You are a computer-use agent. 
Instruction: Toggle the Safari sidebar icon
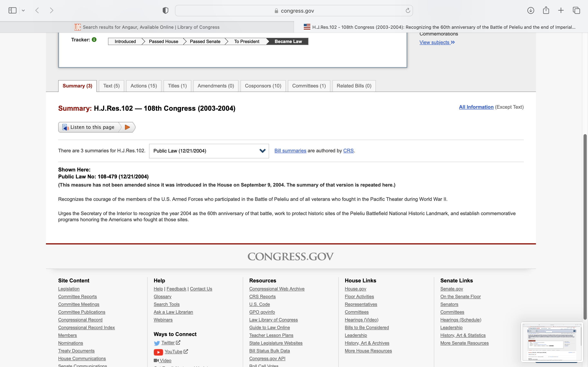point(12,10)
